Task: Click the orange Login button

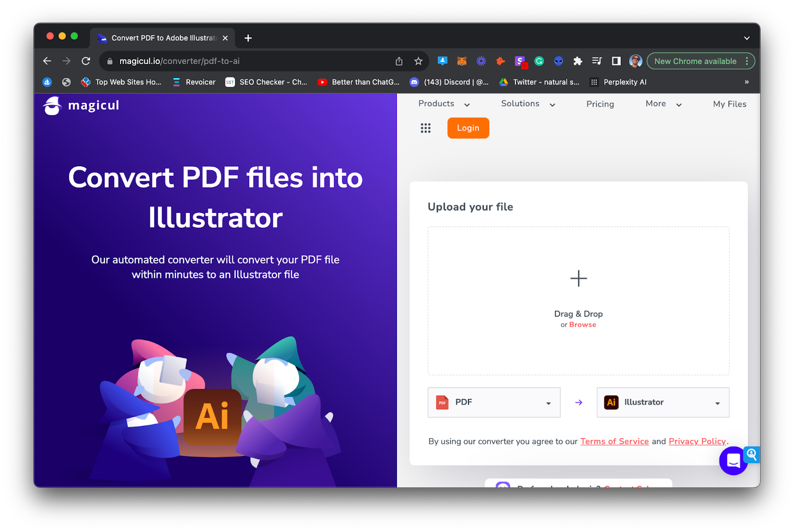Action: tap(468, 128)
